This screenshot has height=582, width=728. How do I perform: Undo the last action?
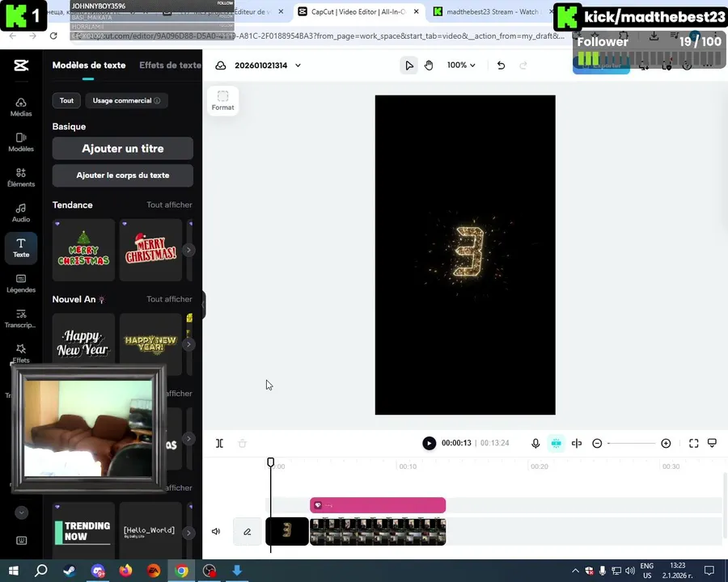click(501, 65)
